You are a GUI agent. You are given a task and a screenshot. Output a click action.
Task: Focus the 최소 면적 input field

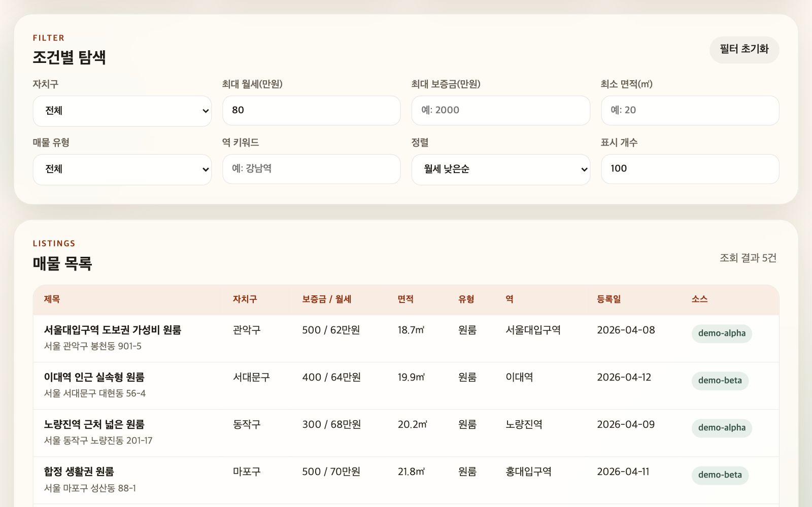(x=690, y=110)
